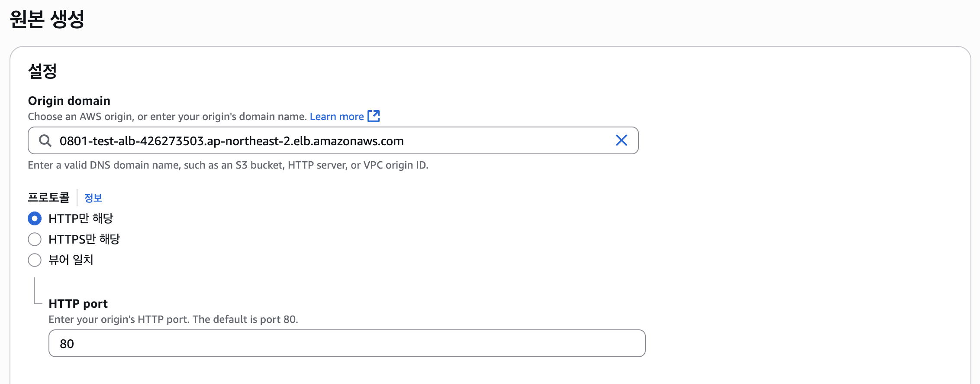Select the HTTPS만 해당 radio button
This screenshot has height=384, width=980.
(x=35, y=239)
